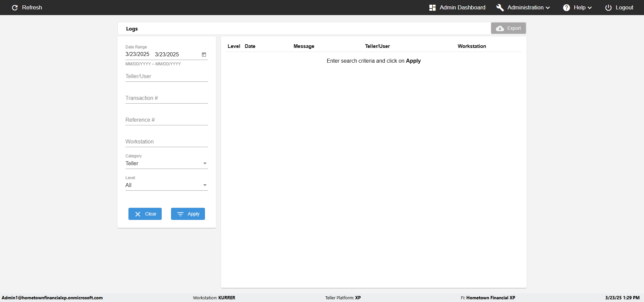This screenshot has height=302, width=644.
Task: Click the Refresh circular arrow icon
Action: tap(15, 7)
